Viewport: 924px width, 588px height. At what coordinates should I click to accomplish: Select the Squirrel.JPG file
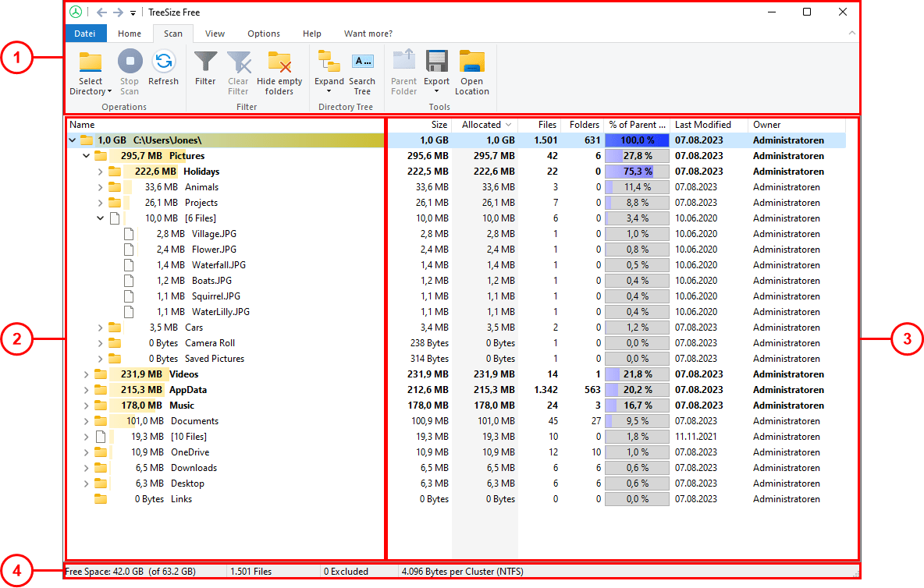click(215, 296)
